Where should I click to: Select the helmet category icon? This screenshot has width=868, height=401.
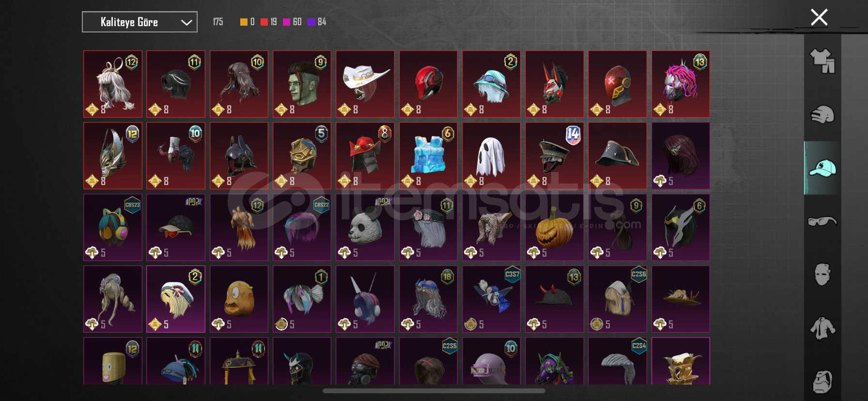822,115
